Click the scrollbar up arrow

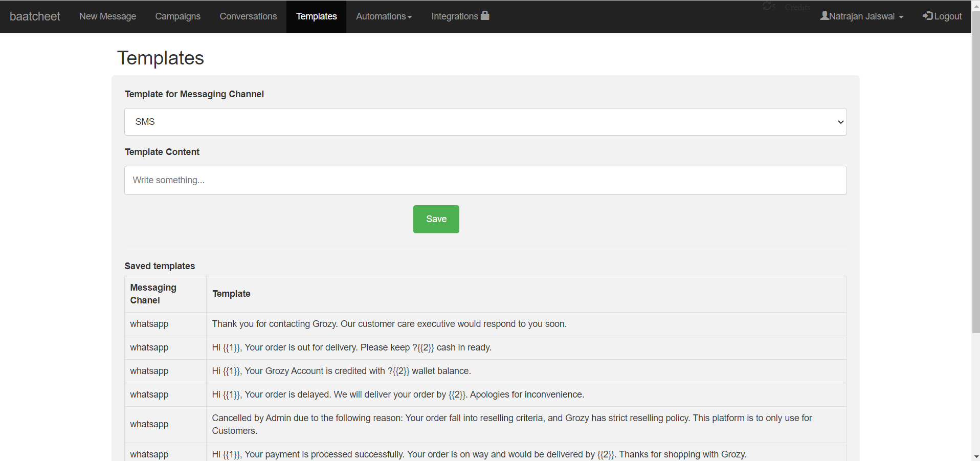pyautogui.click(x=976, y=4)
